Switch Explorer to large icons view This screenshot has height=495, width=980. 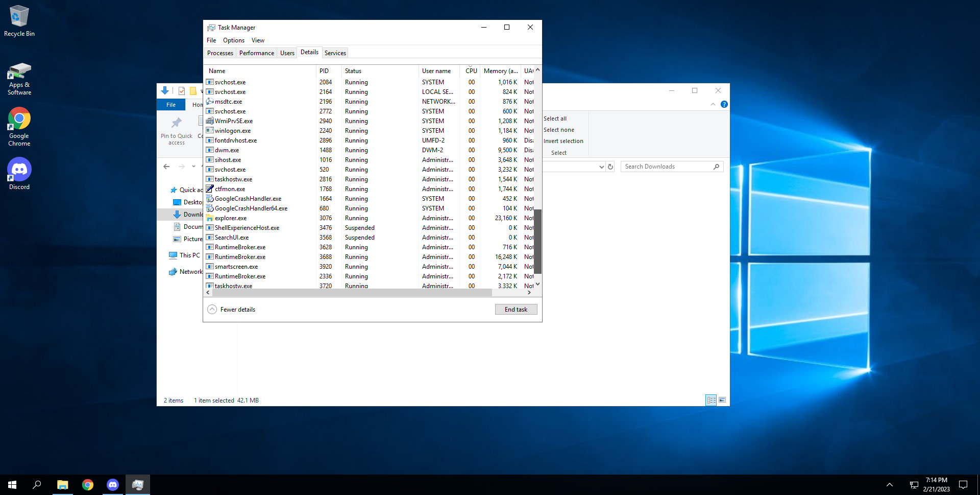point(722,400)
